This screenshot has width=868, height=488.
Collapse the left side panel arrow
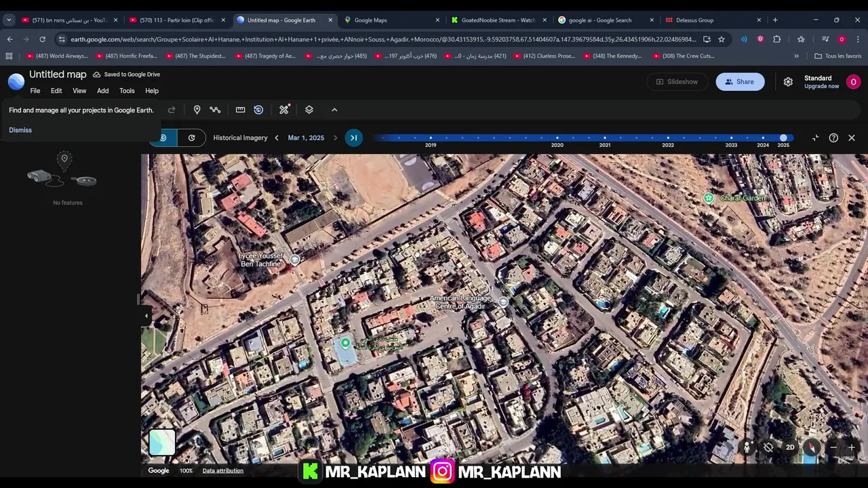click(x=146, y=315)
